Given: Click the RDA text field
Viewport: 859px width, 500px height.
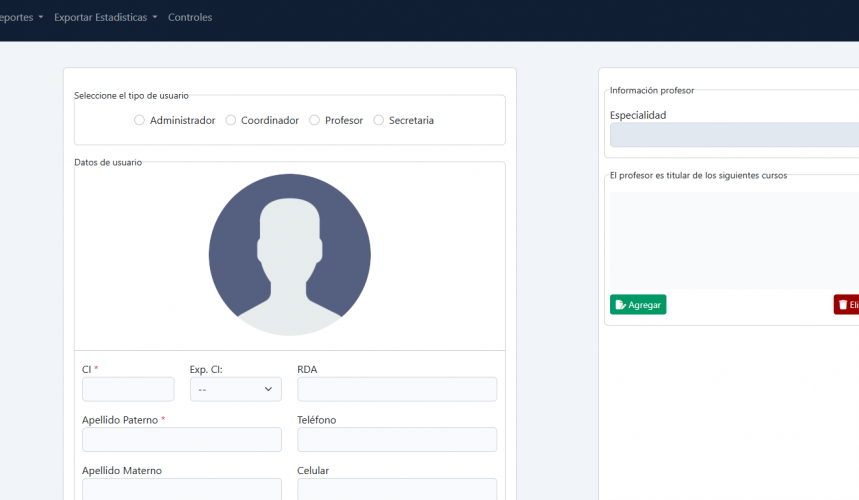Looking at the screenshot, I should tap(397, 389).
